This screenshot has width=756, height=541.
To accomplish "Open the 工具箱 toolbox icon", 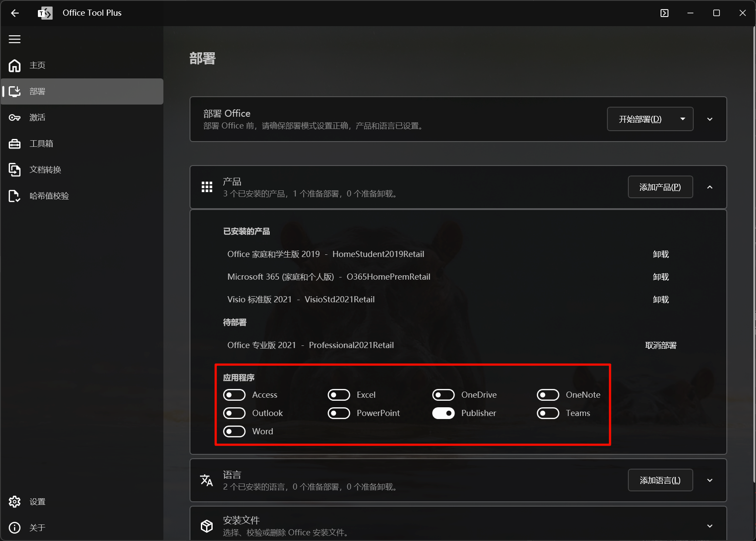I will [x=15, y=144].
